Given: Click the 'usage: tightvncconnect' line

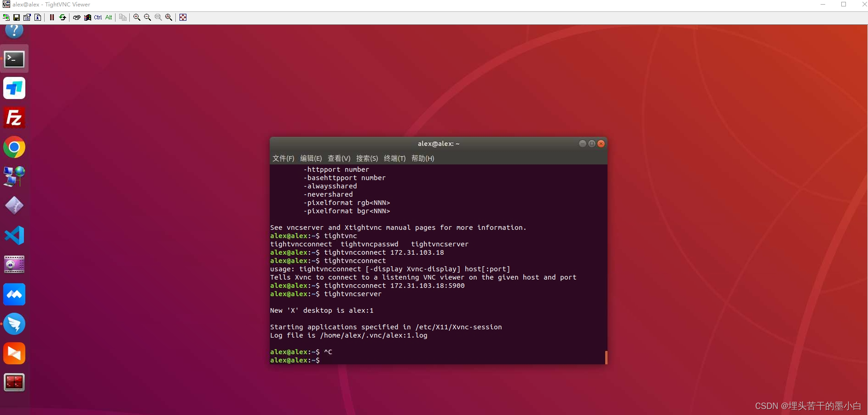Looking at the screenshot, I should [x=390, y=269].
